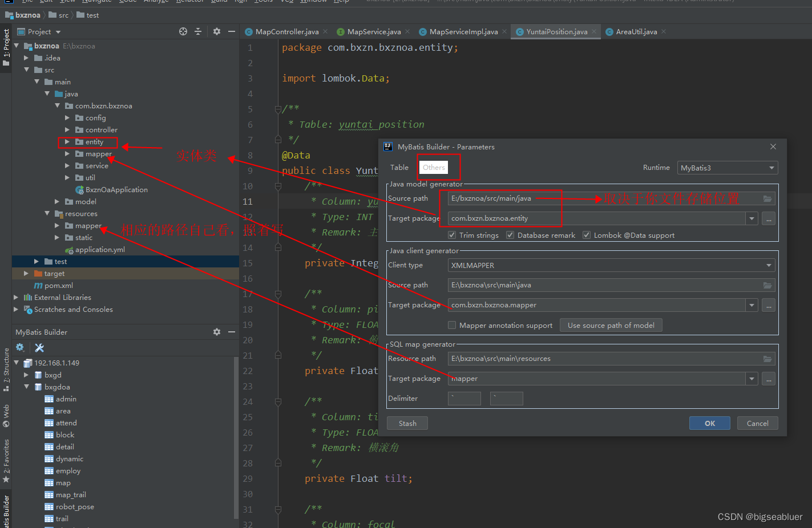
Task: Toggle the Trim strings checkbox
Action: coord(452,235)
